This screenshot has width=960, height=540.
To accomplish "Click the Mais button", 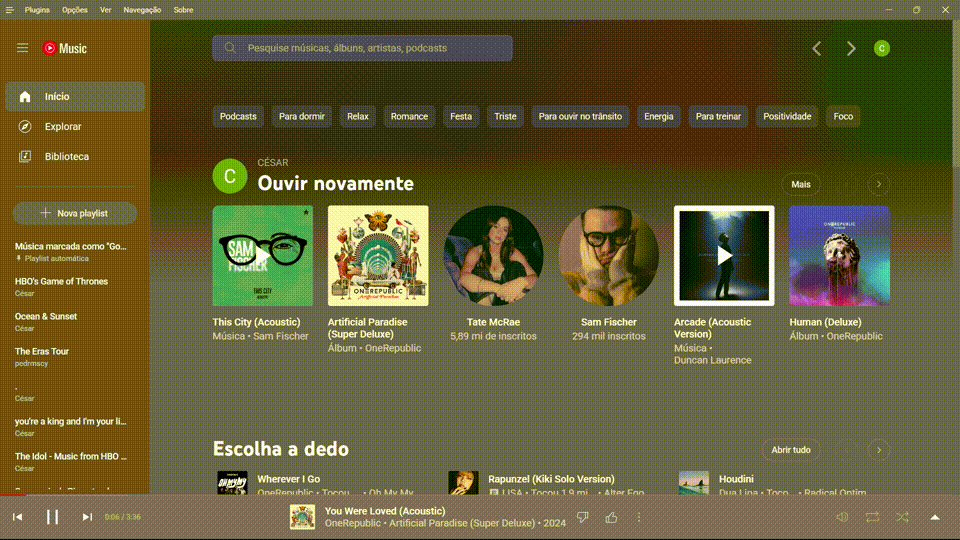I will [x=801, y=184].
